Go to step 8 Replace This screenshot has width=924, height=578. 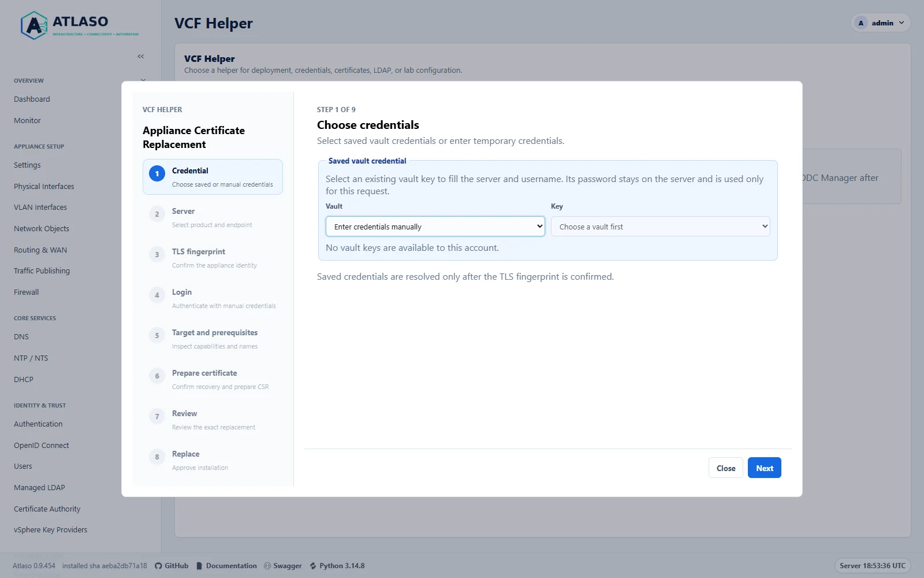pos(213,460)
